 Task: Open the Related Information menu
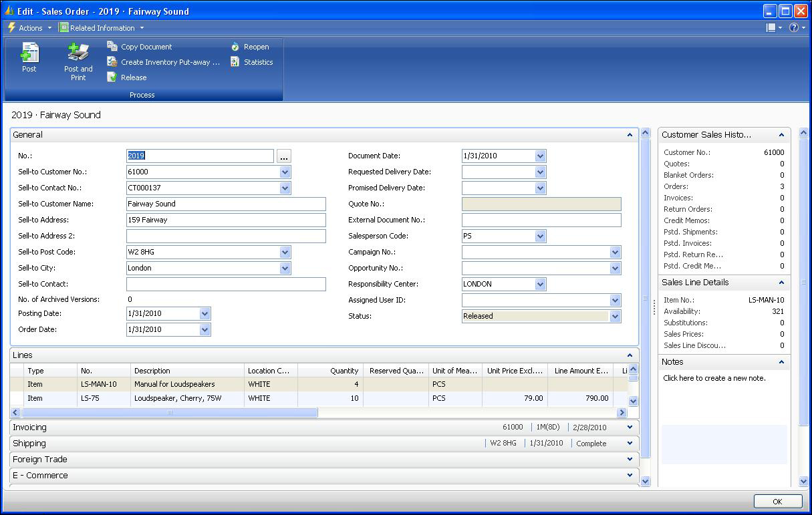coord(101,28)
